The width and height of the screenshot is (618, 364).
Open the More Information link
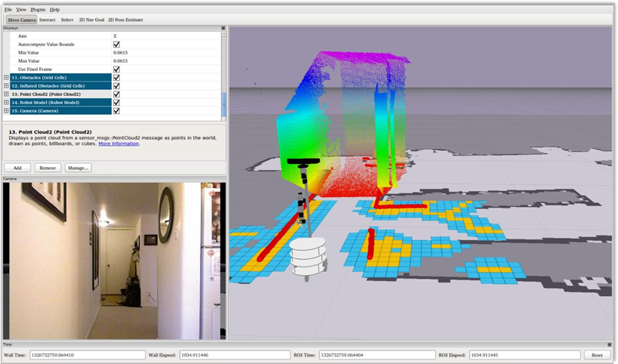pos(119,143)
